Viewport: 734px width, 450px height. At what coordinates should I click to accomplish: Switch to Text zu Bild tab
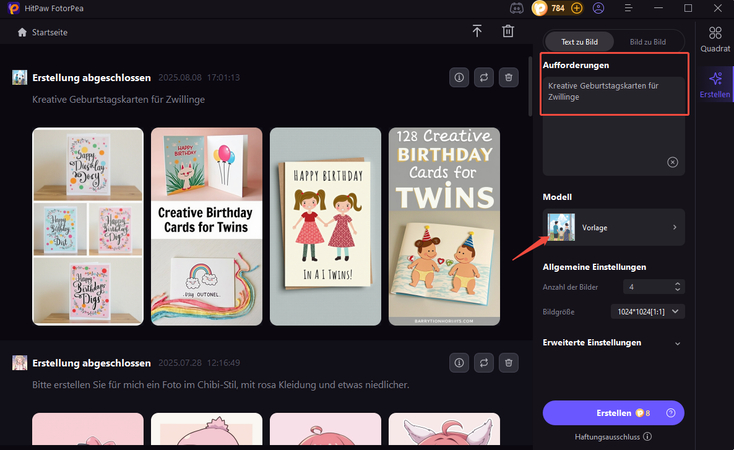(x=580, y=42)
